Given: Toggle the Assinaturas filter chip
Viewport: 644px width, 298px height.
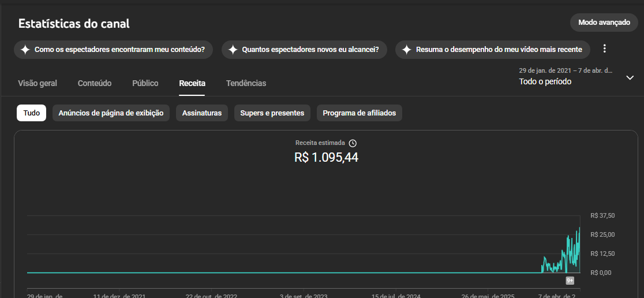Looking at the screenshot, I should pos(202,113).
